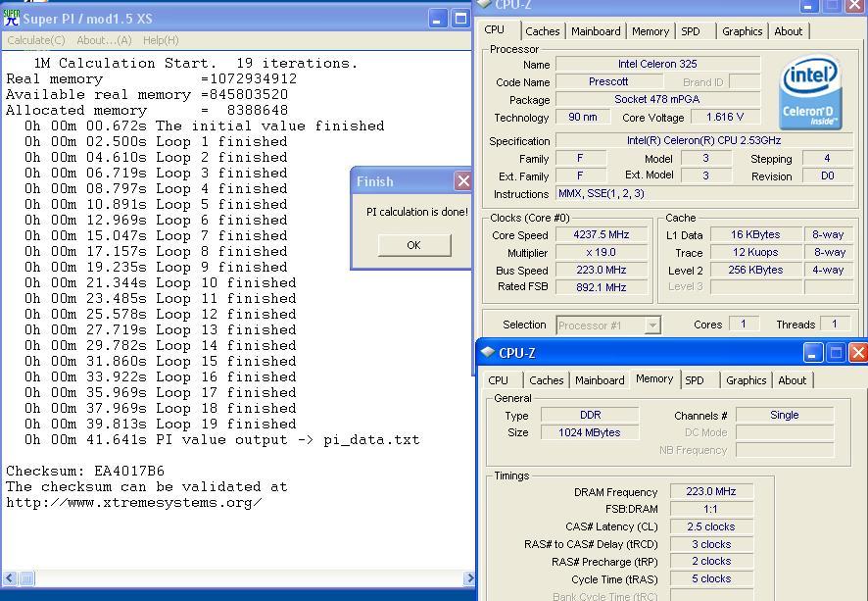Switch to Mainboard tab in upper CPU-Z
Image resolution: width=868 pixels, height=601 pixels.
(596, 31)
